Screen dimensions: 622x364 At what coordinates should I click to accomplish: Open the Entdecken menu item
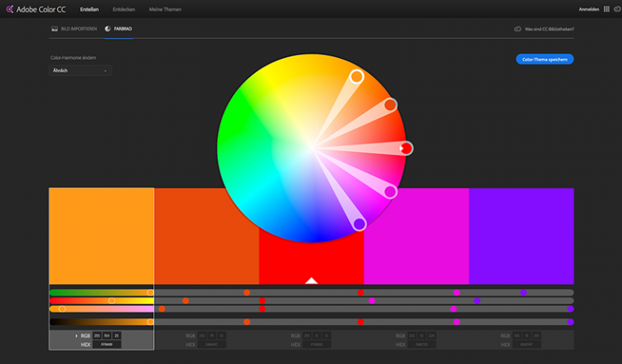pyautogui.click(x=124, y=10)
